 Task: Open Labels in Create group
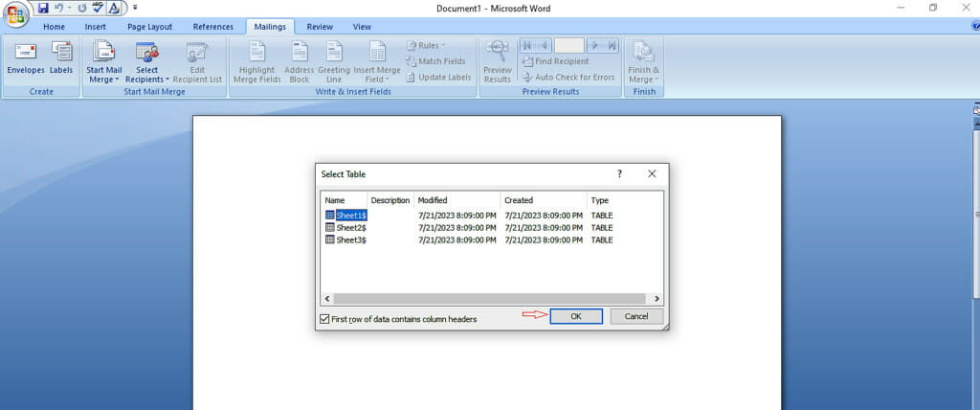tap(61, 59)
